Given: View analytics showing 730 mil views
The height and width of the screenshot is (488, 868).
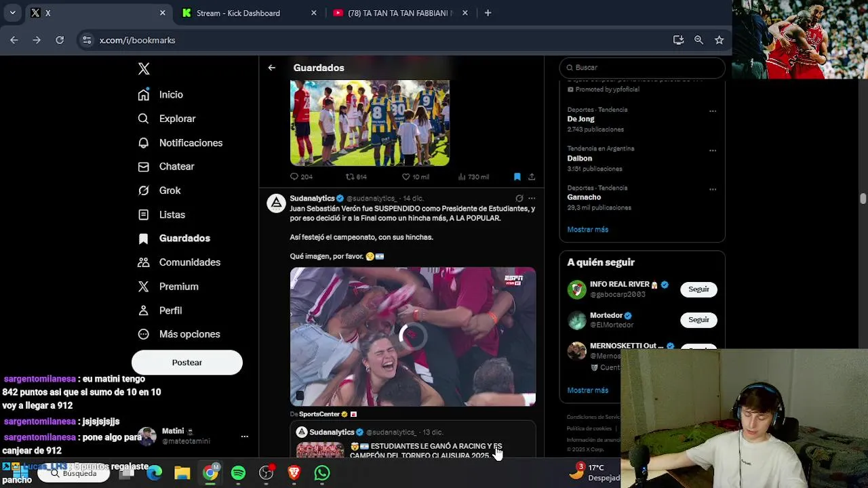Looking at the screenshot, I should pos(473,177).
